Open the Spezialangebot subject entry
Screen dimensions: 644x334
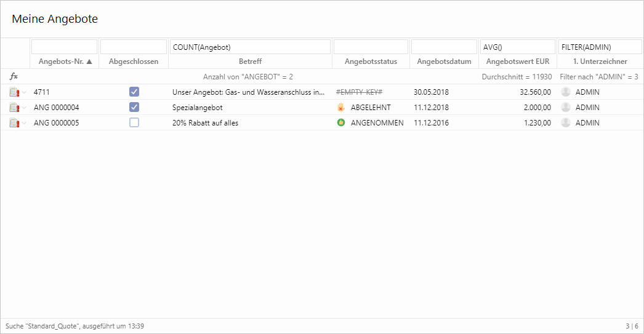coord(197,108)
